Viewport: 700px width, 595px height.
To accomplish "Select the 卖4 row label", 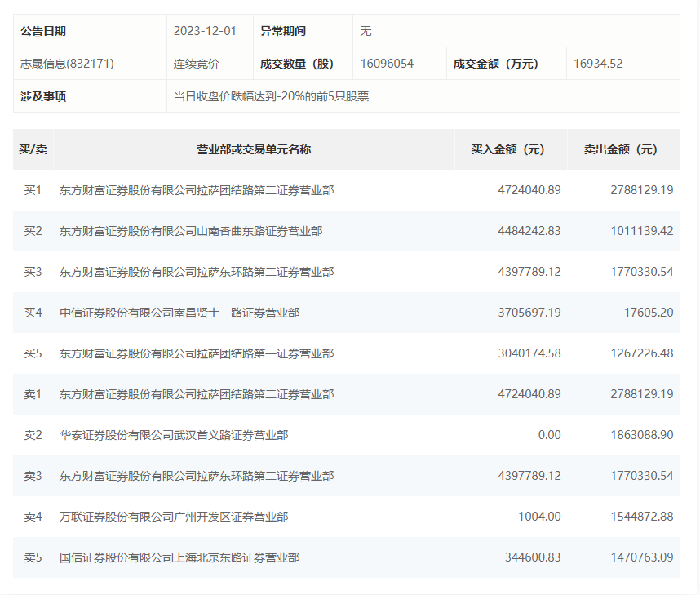I will point(33,517).
